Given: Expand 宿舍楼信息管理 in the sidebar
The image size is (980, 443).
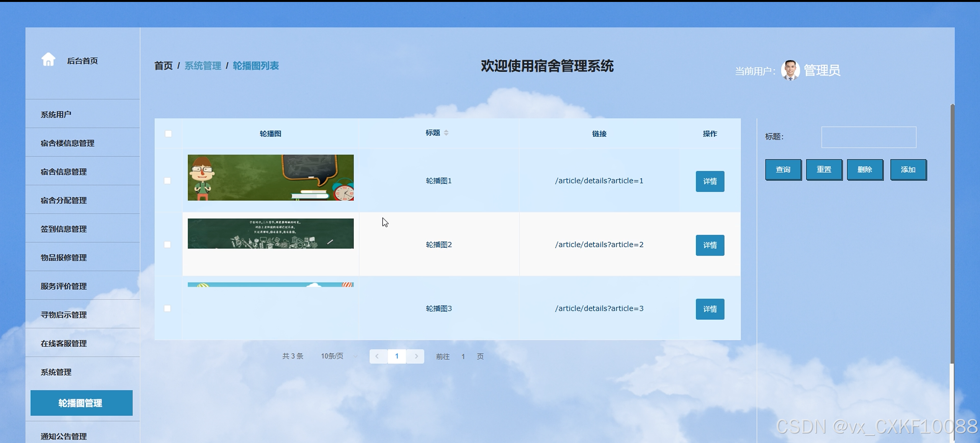Looking at the screenshot, I should (x=67, y=143).
